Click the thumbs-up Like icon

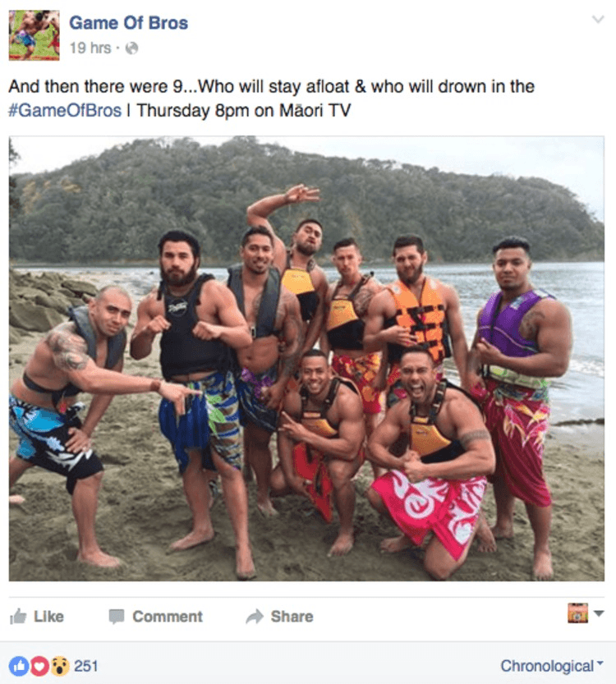point(18,617)
